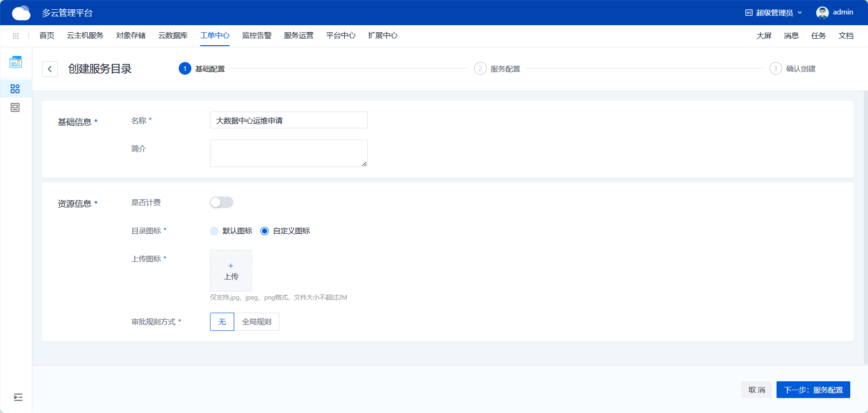Open the 监控告警 menu
The height and width of the screenshot is (413, 868).
click(x=257, y=35)
